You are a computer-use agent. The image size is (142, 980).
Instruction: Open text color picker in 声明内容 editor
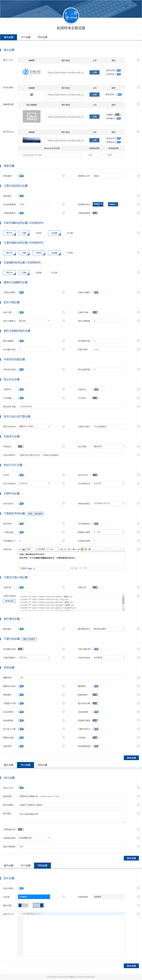[x=69, y=549]
